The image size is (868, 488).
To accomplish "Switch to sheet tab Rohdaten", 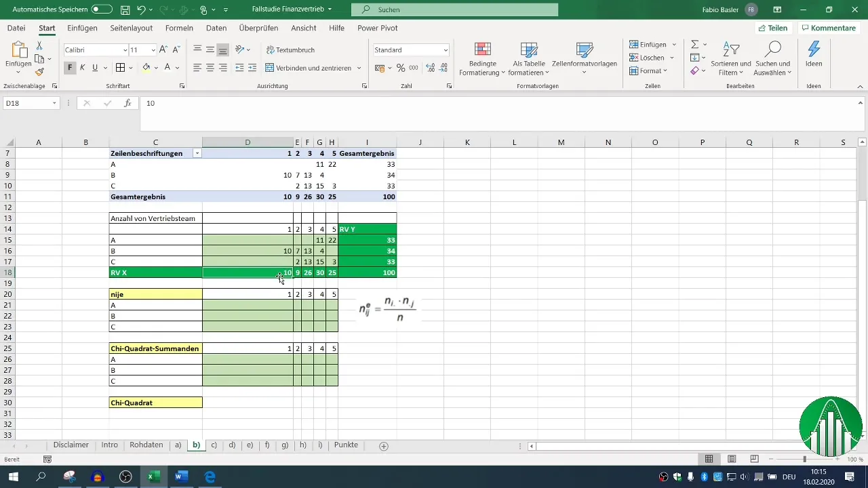I will (146, 445).
